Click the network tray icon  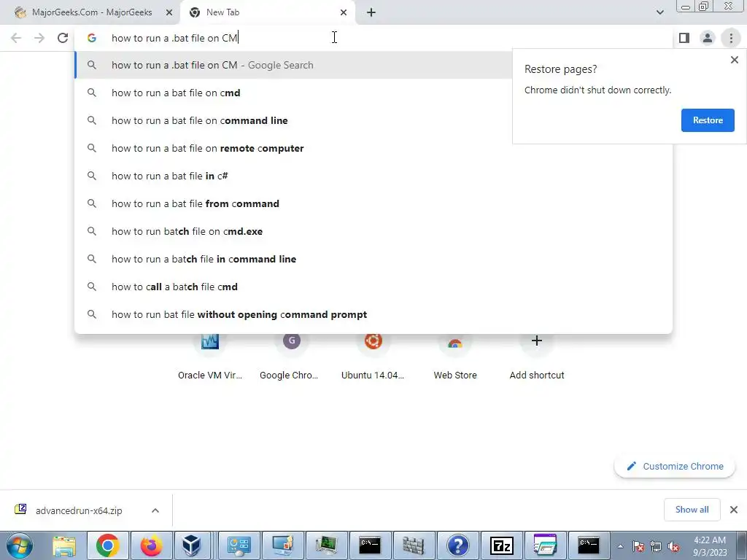point(656,547)
